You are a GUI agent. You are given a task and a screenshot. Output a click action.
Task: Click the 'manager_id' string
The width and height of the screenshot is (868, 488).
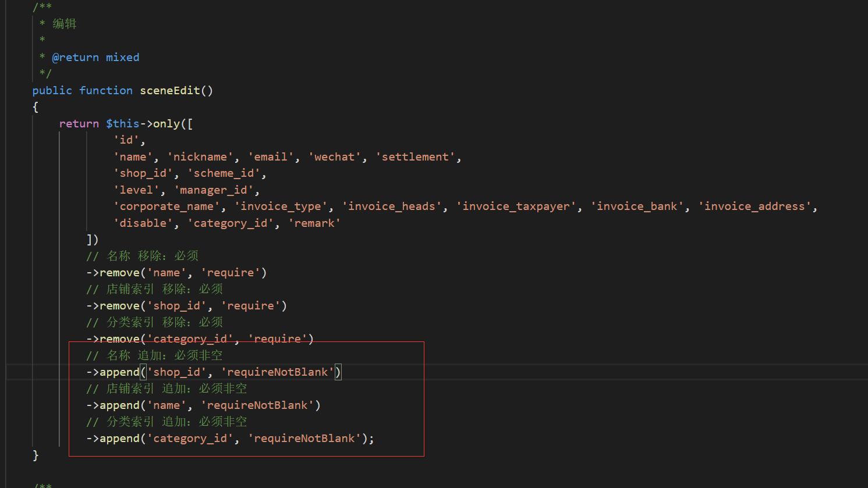tap(214, 190)
